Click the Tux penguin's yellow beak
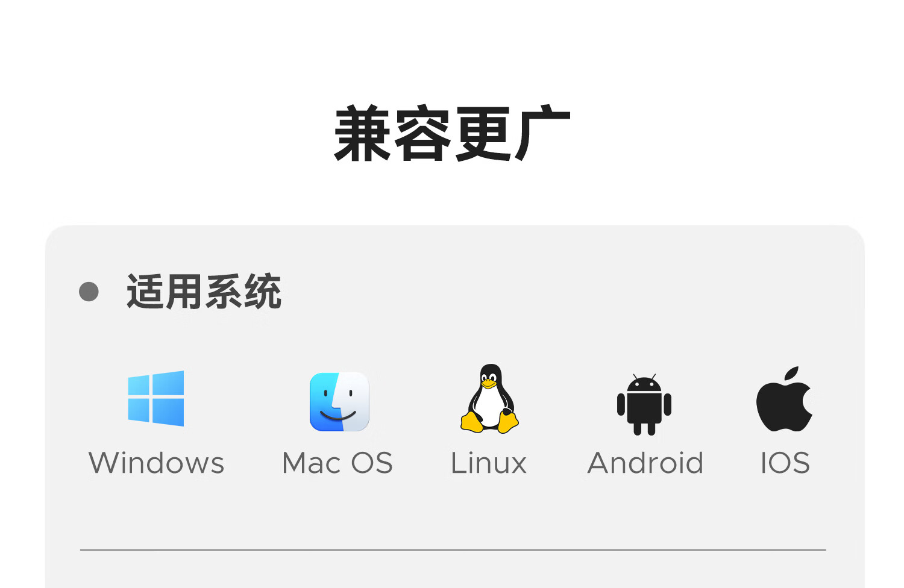 489,384
